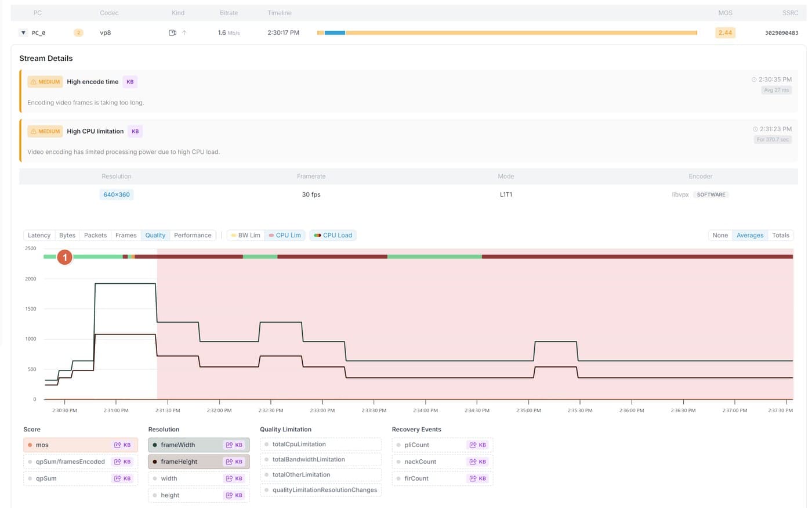The image size is (812, 508).
Task: Switch to the Latency tab
Action: tap(39, 235)
